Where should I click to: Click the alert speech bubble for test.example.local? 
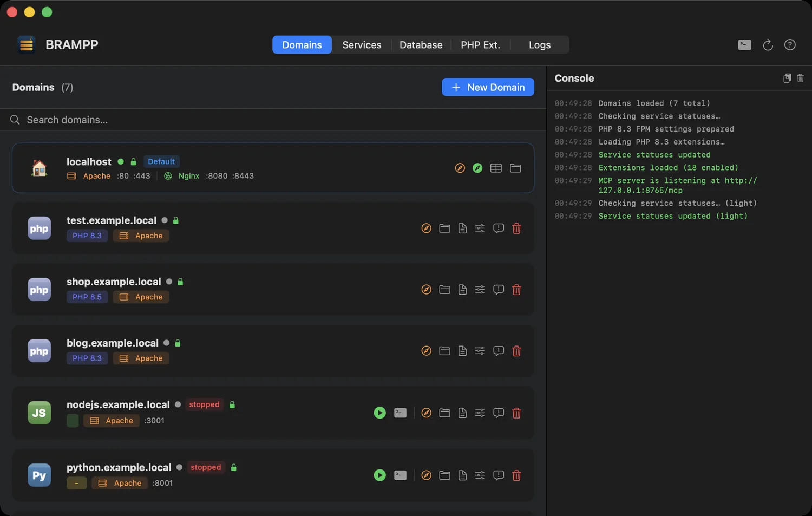pyautogui.click(x=499, y=228)
